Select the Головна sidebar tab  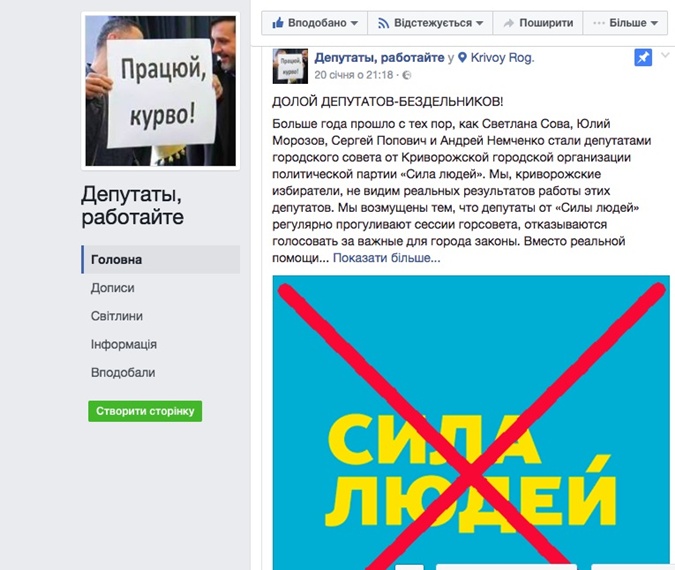coord(161,259)
